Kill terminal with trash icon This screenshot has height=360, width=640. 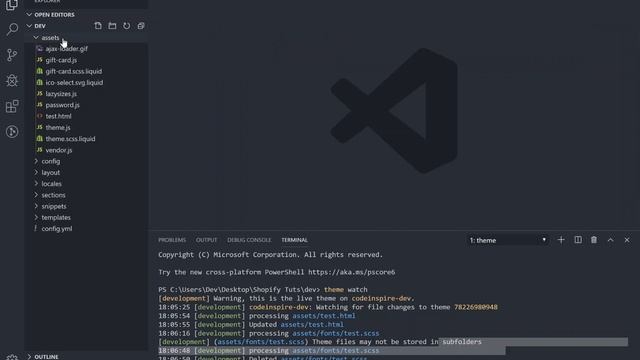click(594, 240)
